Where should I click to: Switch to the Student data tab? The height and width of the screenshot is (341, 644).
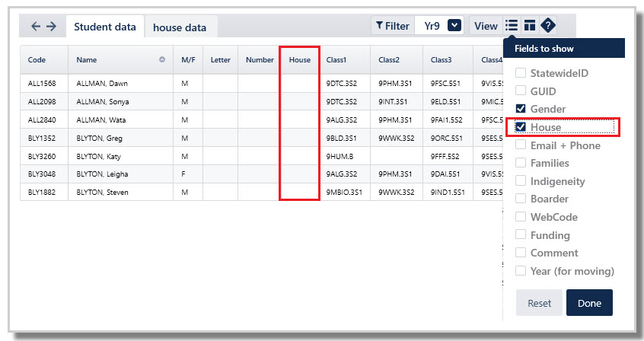[x=105, y=27]
